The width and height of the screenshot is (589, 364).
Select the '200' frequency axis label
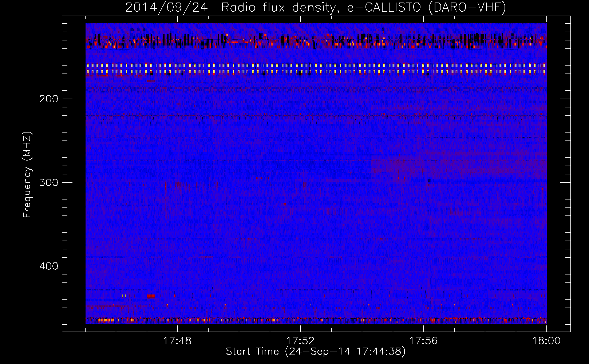click(x=49, y=99)
